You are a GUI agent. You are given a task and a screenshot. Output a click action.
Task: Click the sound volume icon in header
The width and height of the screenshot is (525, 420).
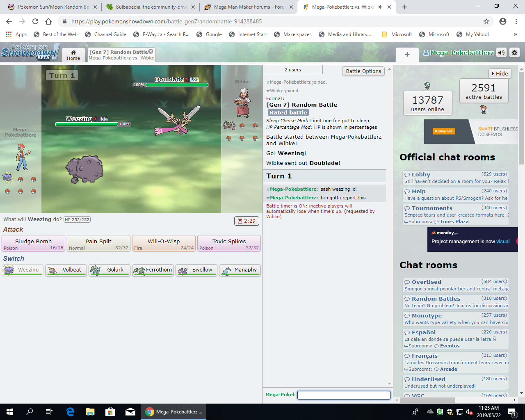tap(501, 52)
